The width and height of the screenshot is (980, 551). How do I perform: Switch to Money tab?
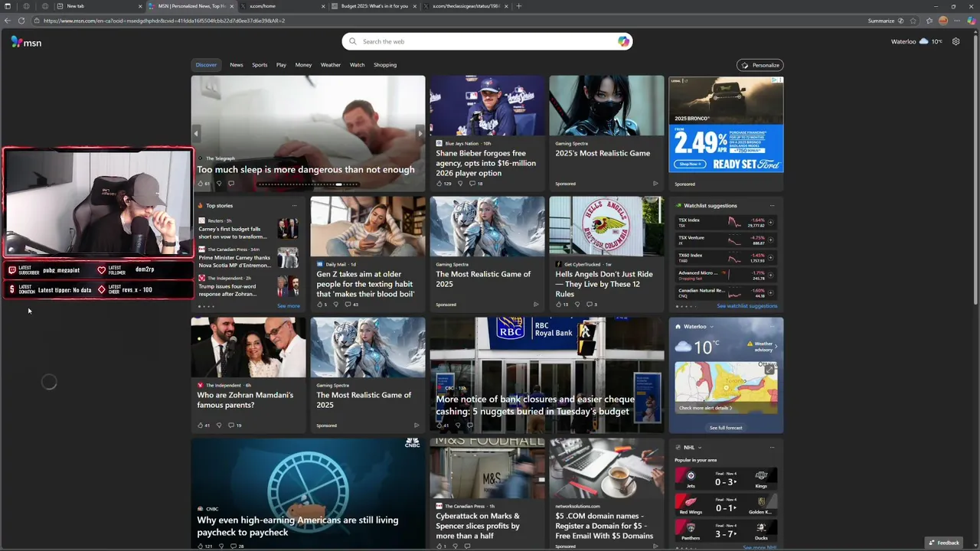(x=303, y=65)
